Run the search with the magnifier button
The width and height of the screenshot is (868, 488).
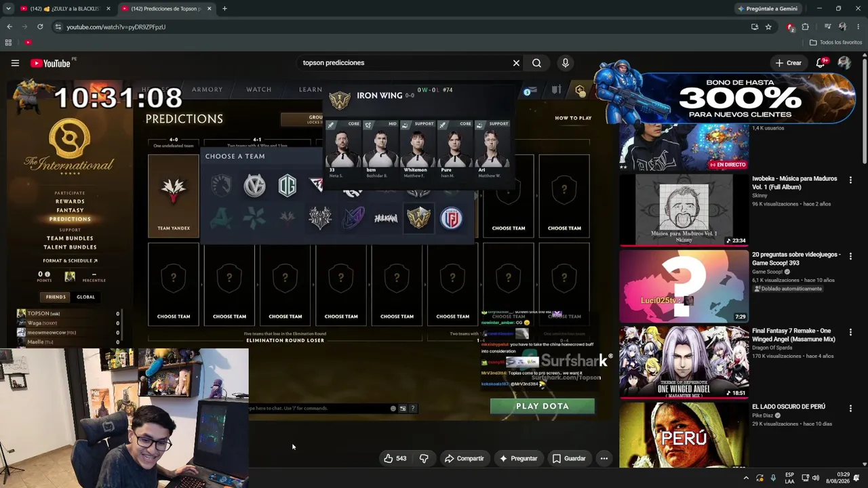tap(536, 63)
